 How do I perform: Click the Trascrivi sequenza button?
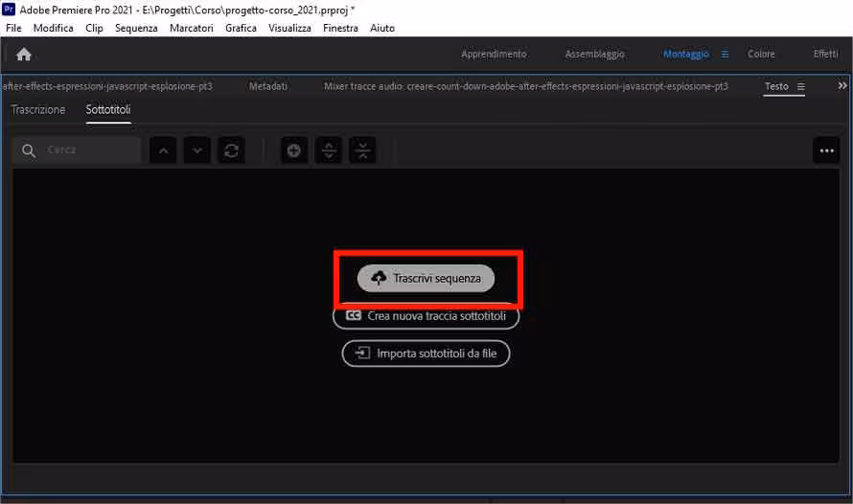pos(426,279)
